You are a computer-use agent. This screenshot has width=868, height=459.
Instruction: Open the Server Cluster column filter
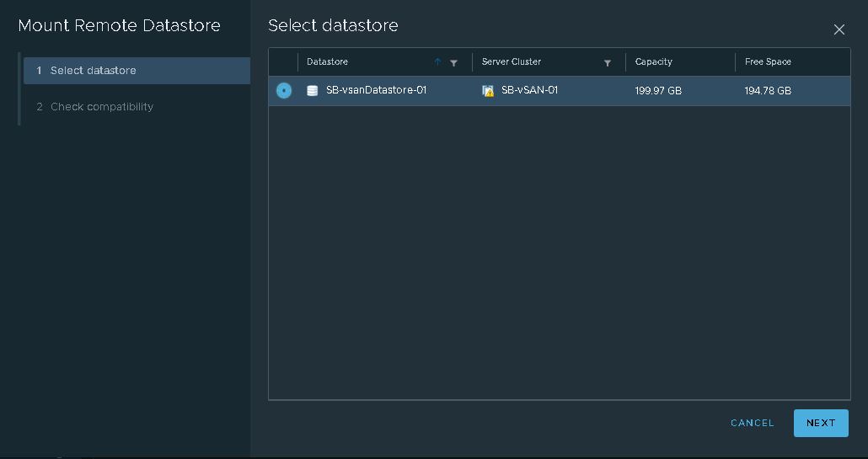pos(608,63)
